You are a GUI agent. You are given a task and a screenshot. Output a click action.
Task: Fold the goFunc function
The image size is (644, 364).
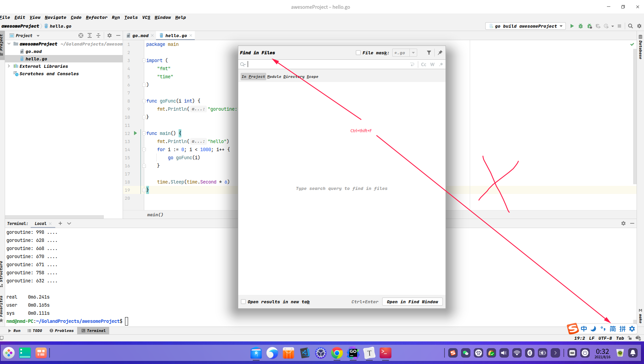(144, 101)
